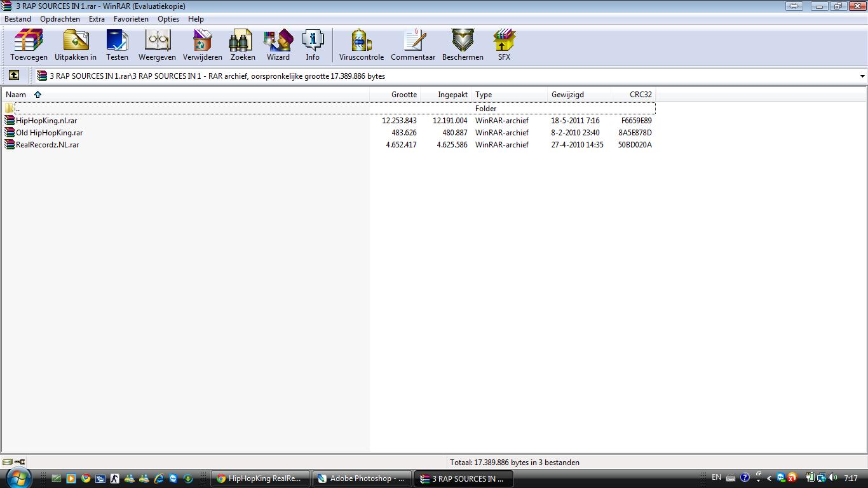This screenshot has height=488, width=868.
Task: Open the Help menu
Action: point(196,19)
